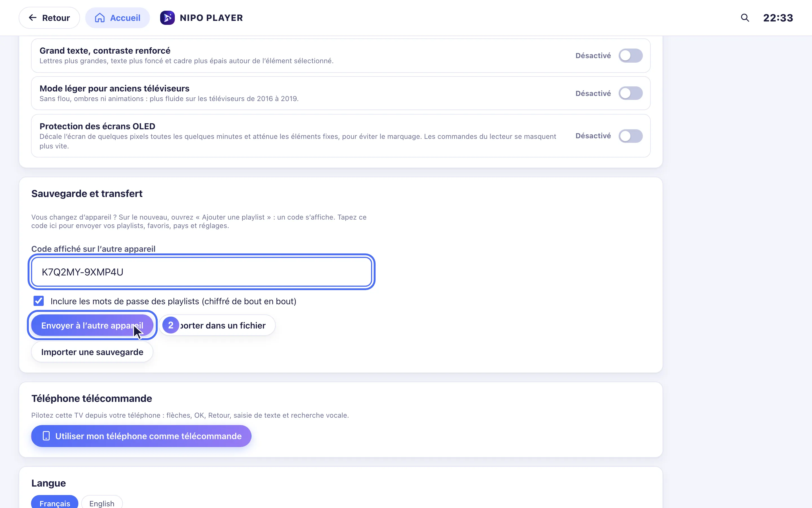Click the code input field
This screenshot has height=508, width=812.
coord(201,272)
